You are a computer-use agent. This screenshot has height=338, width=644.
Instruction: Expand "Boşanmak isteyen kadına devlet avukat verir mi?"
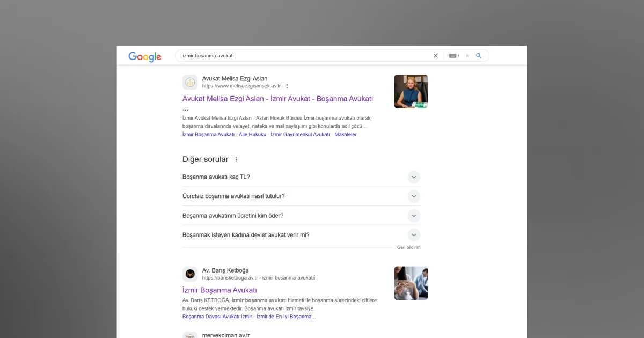tap(414, 235)
